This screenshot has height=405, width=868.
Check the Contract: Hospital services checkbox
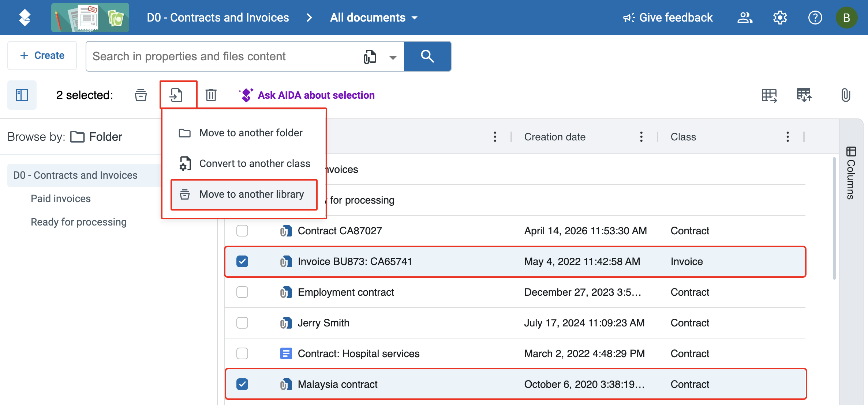coord(242,354)
